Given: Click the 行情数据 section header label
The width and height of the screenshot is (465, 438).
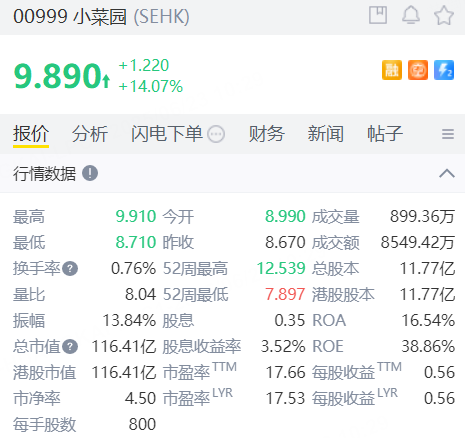Looking at the screenshot, I should pyautogui.click(x=45, y=174).
